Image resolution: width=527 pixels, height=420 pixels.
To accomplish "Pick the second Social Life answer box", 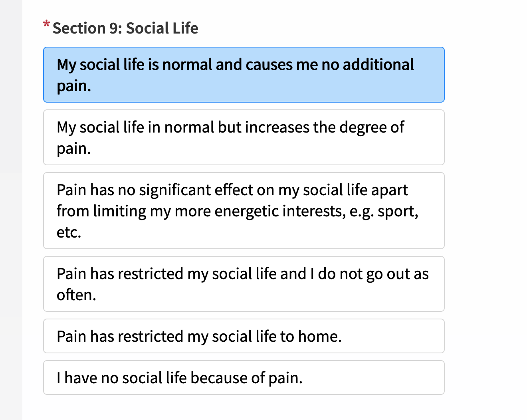I will [x=244, y=137].
